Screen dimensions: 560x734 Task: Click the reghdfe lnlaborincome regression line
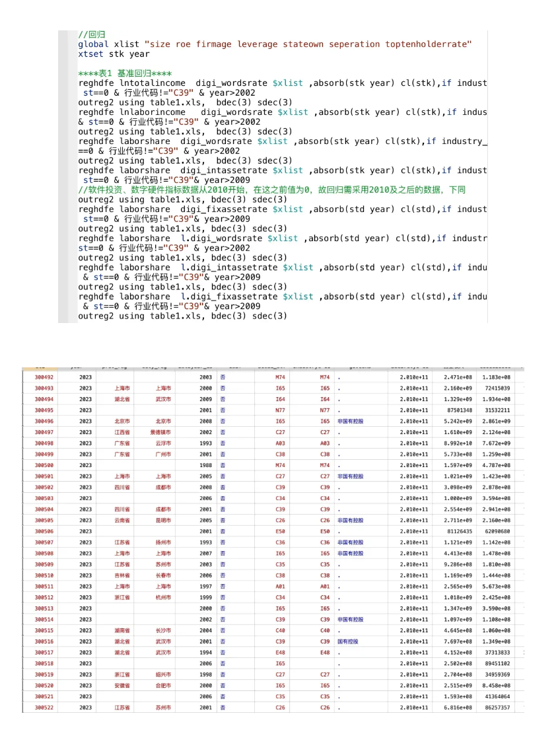coord(283,112)
